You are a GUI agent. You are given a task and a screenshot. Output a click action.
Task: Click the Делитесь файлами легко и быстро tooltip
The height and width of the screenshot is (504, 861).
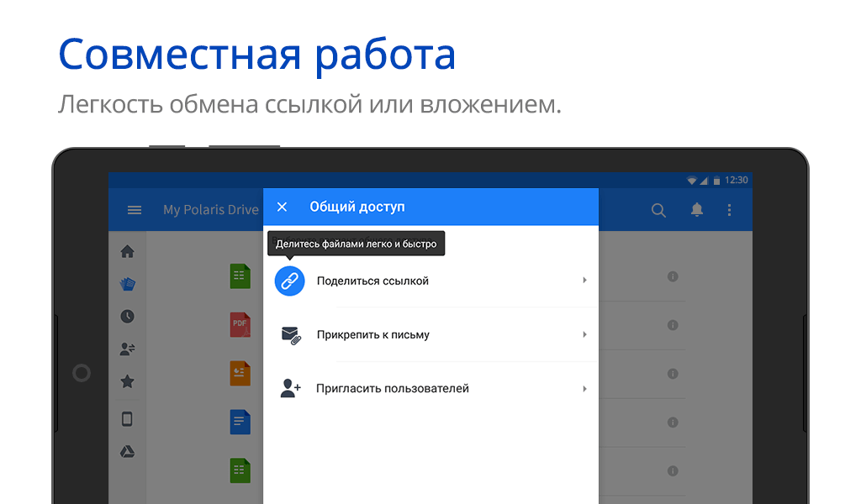click(x=356, y=244)
